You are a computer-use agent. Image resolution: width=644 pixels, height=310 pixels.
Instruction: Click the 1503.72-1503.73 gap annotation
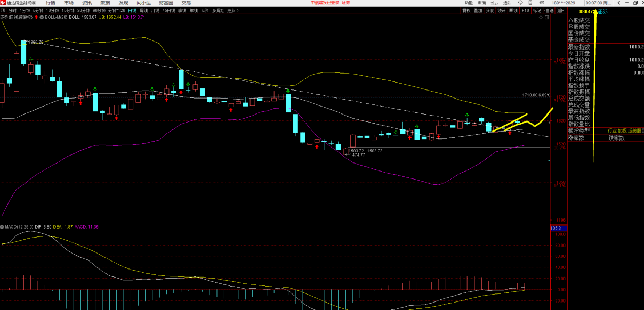[x=365, y=151]
